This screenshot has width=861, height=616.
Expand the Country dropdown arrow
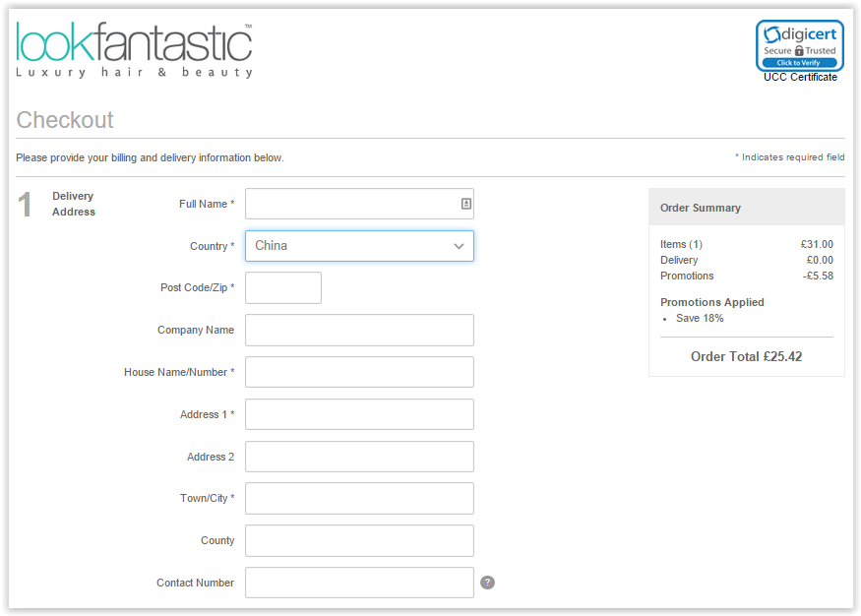459,247
